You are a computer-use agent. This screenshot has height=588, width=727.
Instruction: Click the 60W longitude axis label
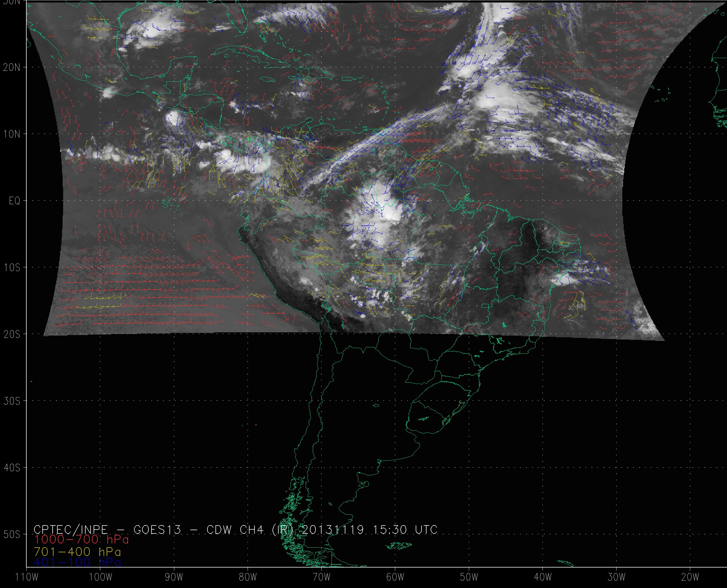[395, 577]
